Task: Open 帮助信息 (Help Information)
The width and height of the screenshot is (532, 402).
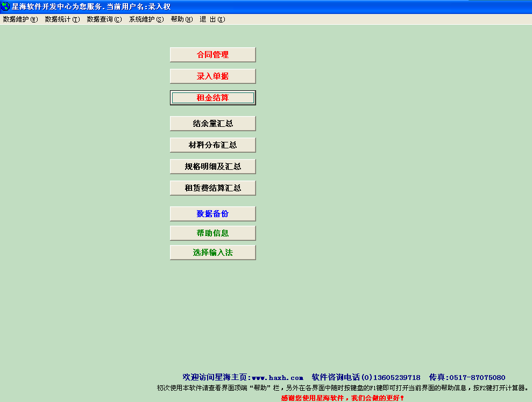Action: pyautogui.click(x=212, y=233)
